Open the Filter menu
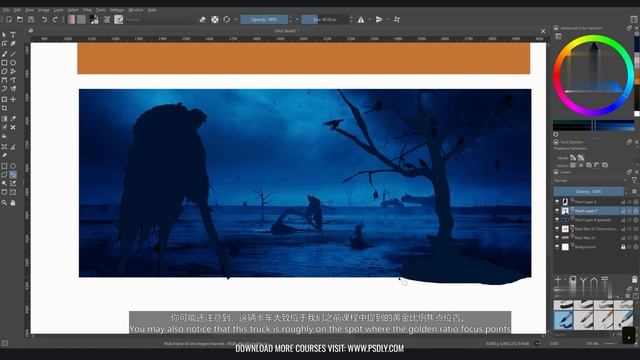This screenshot has width=640, height=360. 87,10
